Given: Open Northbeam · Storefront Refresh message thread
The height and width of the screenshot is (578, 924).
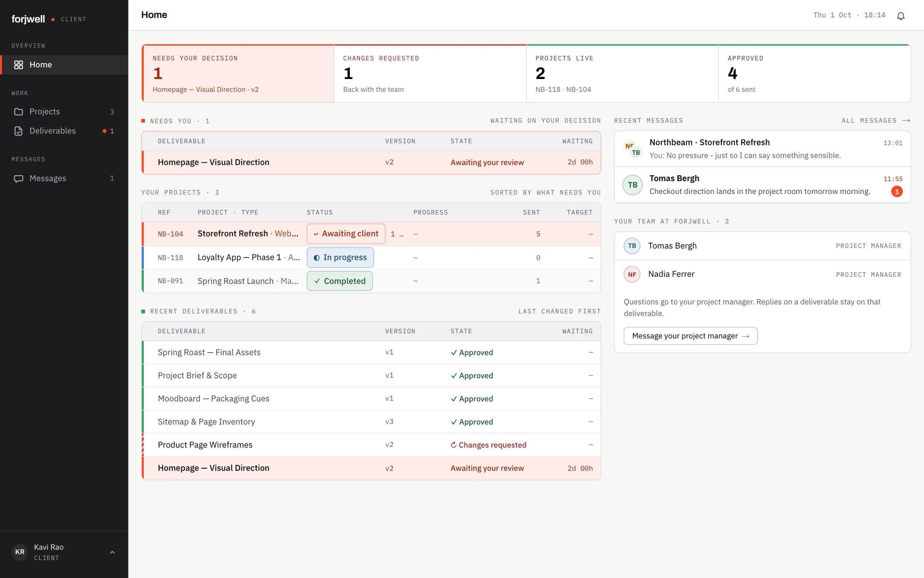Looking at the screenshot, I should point(762,149).
